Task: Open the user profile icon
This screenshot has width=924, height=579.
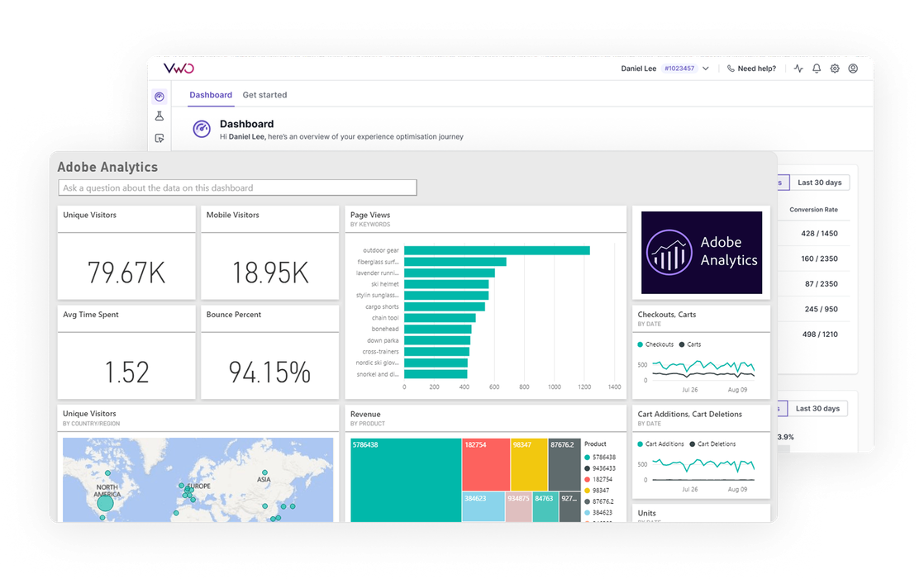Action: 853,69
